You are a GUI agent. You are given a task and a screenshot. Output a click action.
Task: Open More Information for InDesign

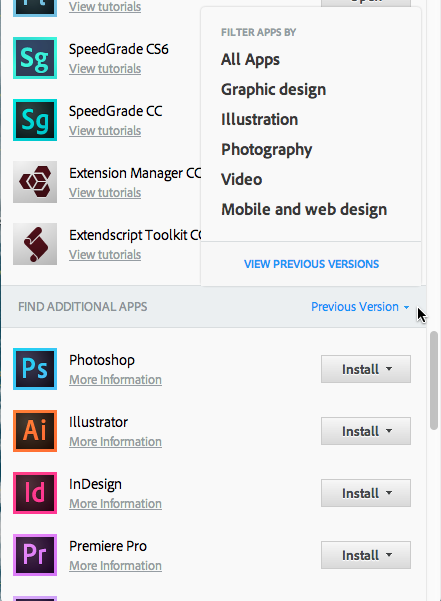(115, 504)
